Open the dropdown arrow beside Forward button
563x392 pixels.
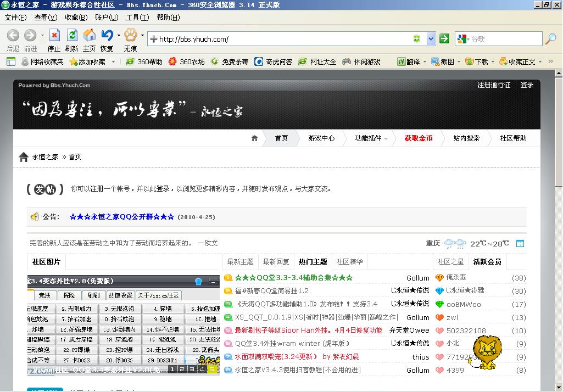(42, 35)
